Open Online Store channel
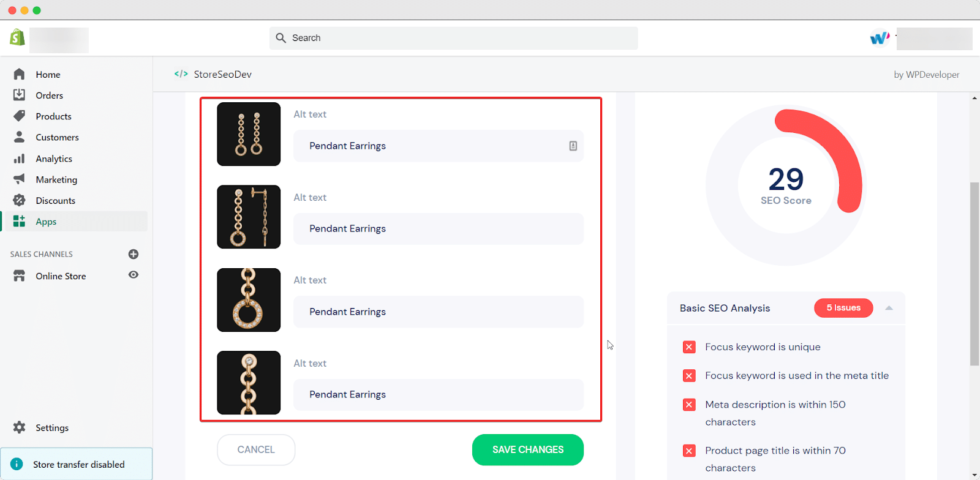The width and height of the screenshot is (980, 480). [61, 276]
